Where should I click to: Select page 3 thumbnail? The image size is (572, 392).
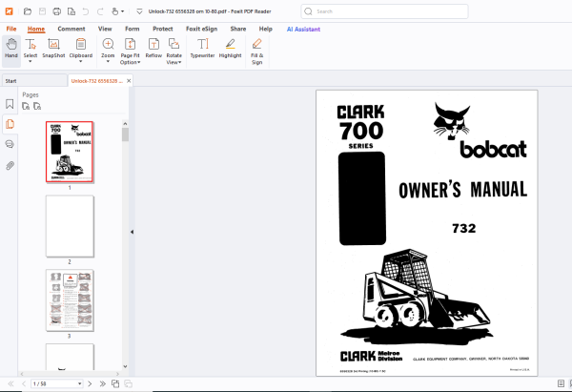pyautogui.click(x=70, y=300)
